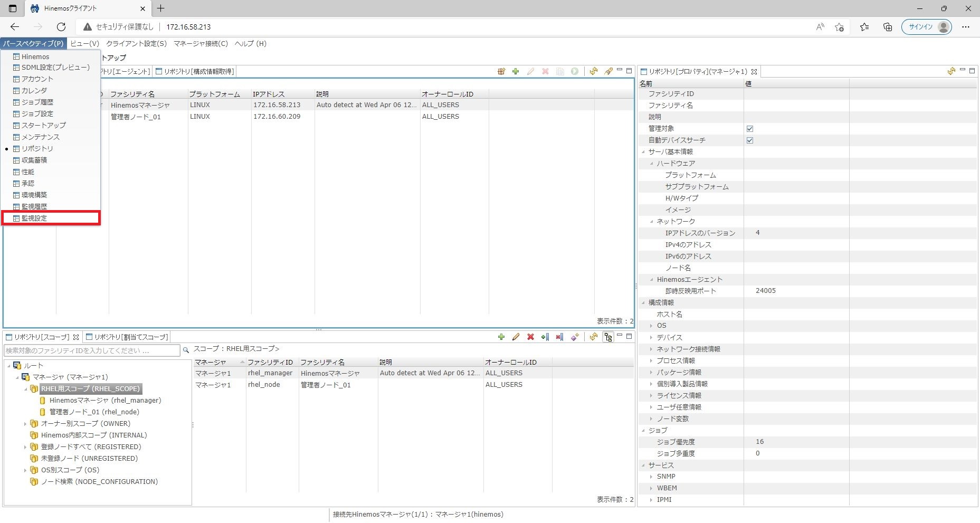980x523 pixels.
Task: Expand the オーナー別スコープ tree node
Action: [25, 424]
